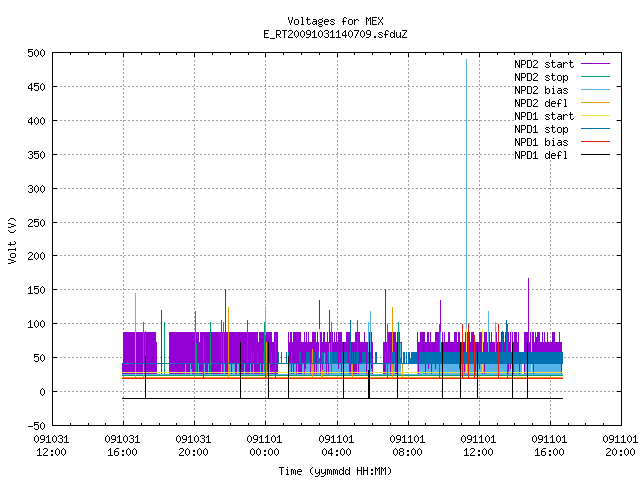Click the black NPD1 defl legend line
The height and width of the screenshot is (480, 640).
coord(595,155)
